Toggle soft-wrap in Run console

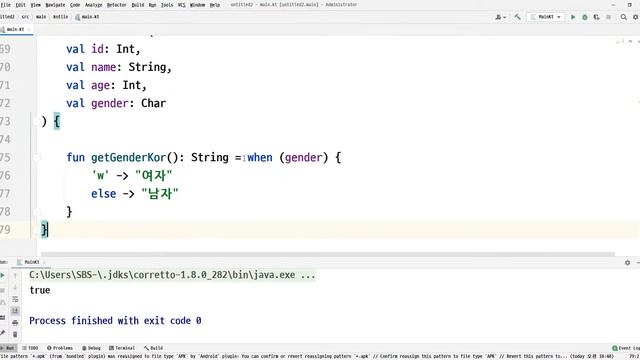tap(15, 299)
